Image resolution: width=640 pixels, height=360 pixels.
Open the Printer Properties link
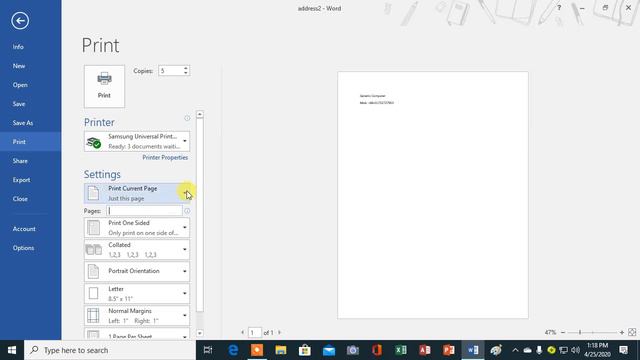(165, 158)
